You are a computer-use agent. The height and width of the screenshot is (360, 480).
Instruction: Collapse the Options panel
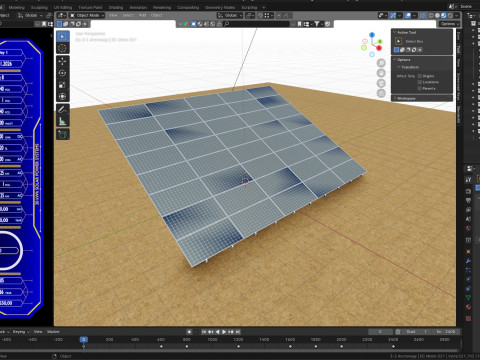click(x=395, y=60)
